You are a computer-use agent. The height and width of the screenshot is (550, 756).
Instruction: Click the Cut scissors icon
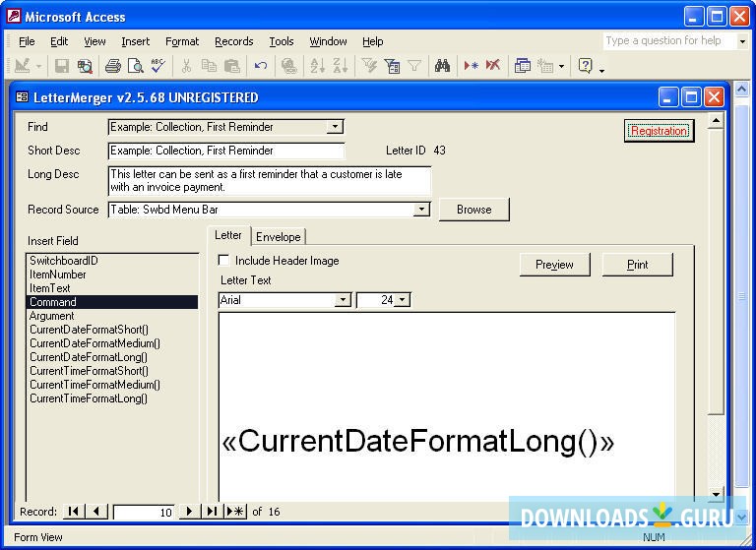click(186, 66)
